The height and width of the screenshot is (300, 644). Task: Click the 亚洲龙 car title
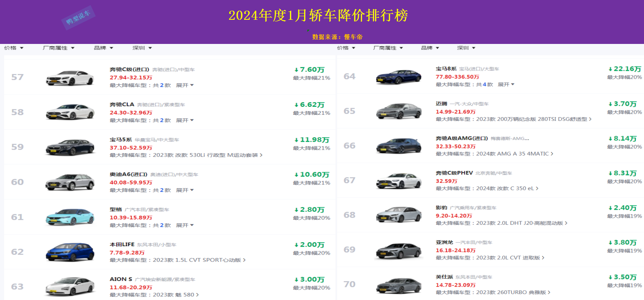coord(444,242)
